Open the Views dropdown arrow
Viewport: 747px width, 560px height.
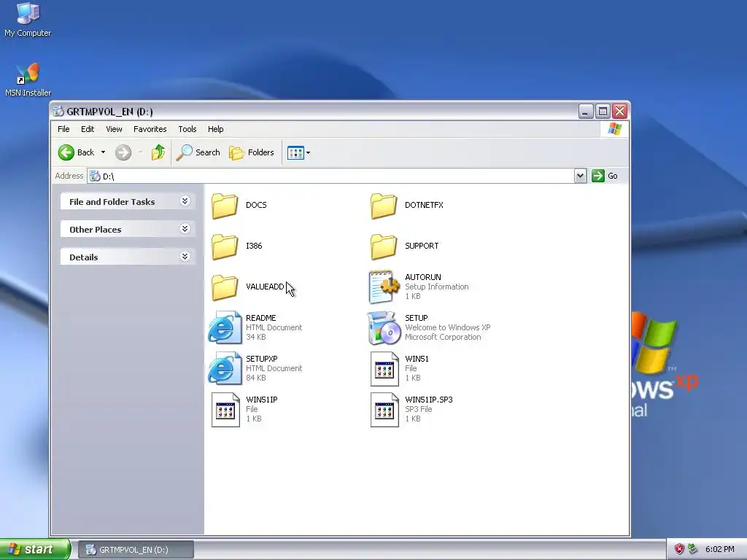pyautogui.click(x=309, y=153)
